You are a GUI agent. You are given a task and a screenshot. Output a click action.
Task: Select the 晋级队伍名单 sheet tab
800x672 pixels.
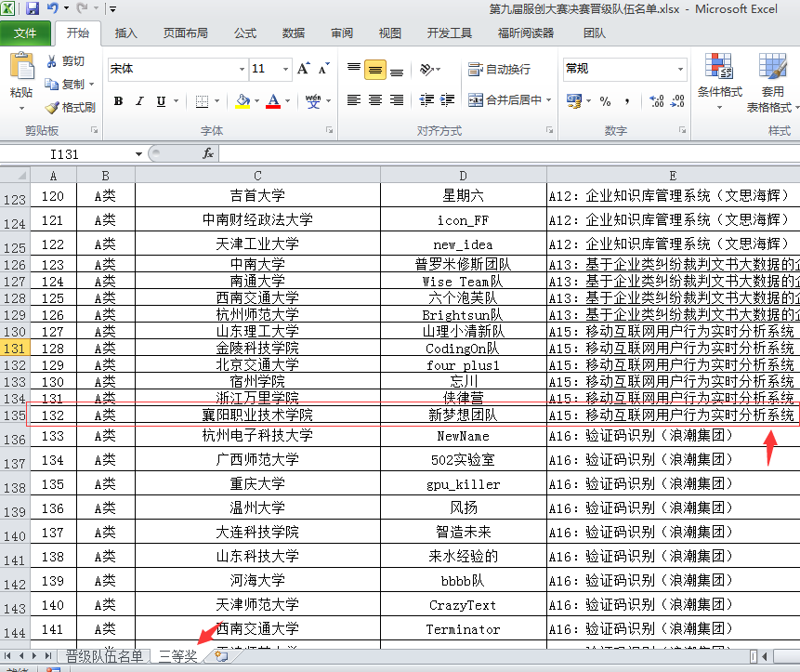coord(104,655)
